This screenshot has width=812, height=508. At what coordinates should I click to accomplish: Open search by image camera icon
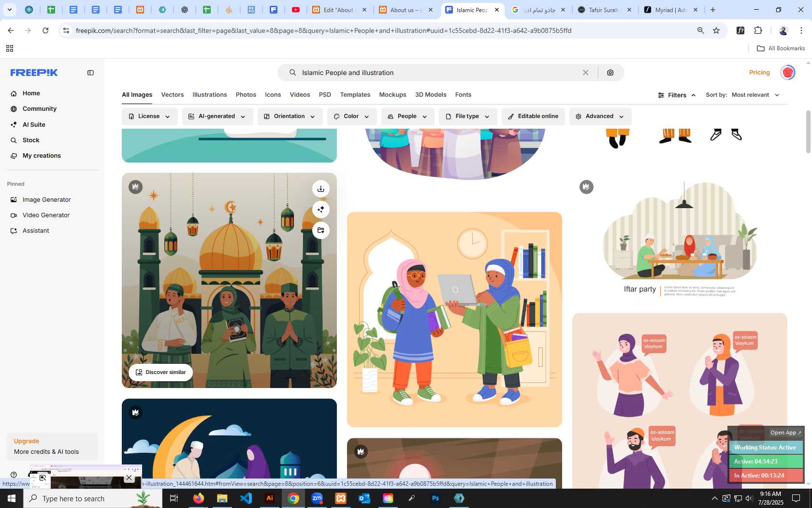click(610, 73)
